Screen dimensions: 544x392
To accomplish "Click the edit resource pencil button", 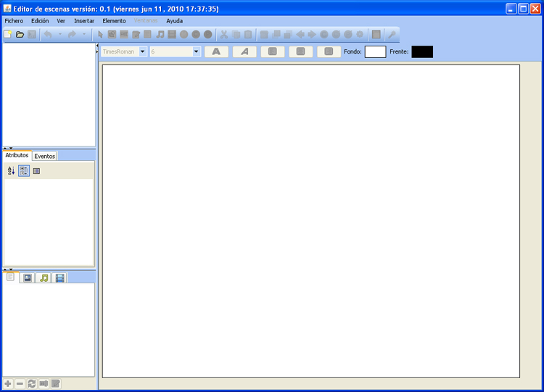I will [x=56, y=384].
